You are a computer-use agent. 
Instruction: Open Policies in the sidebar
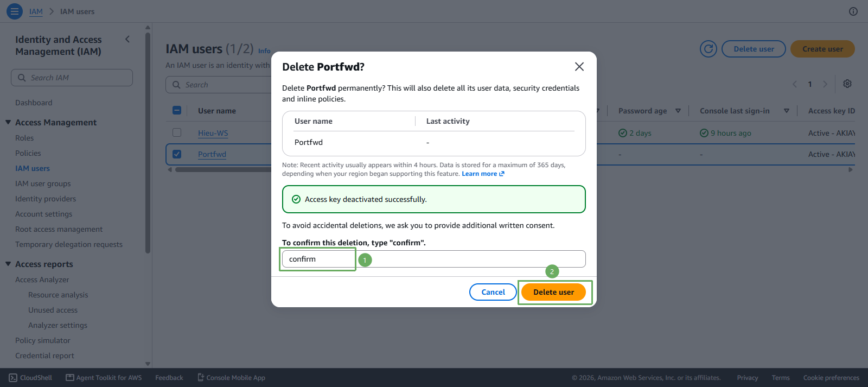tap(28, 153)
